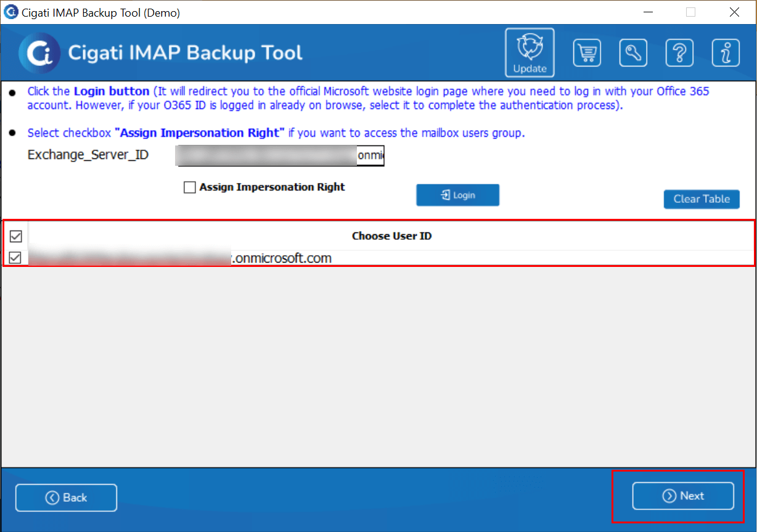Click the info about icon

tap(726, 53)
